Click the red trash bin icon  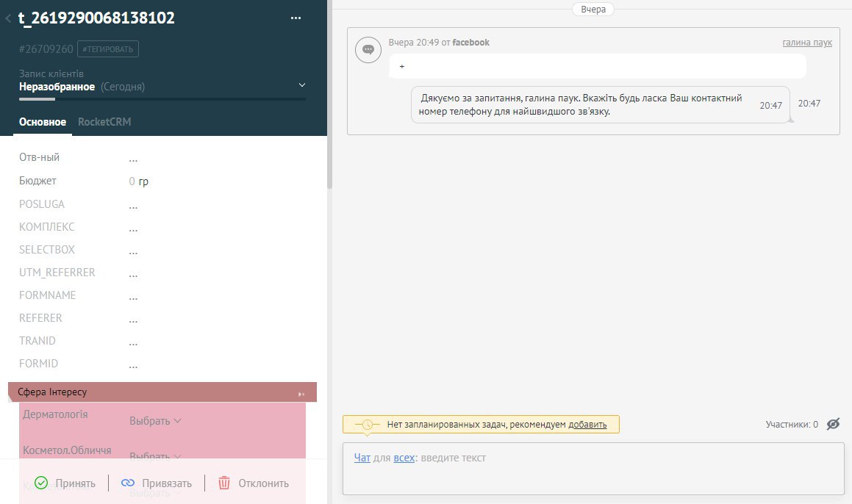pos(224,483)
